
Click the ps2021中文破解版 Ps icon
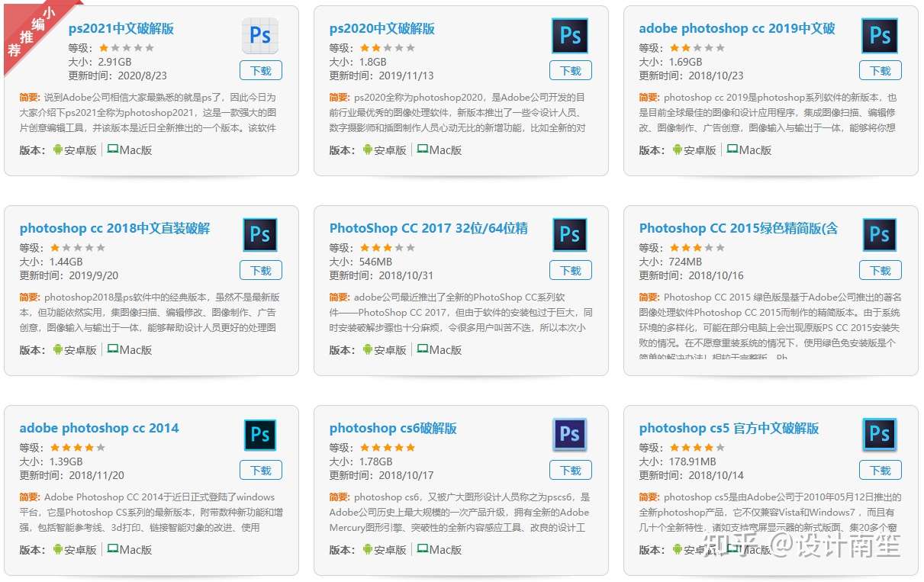click(x=260, y=35)
